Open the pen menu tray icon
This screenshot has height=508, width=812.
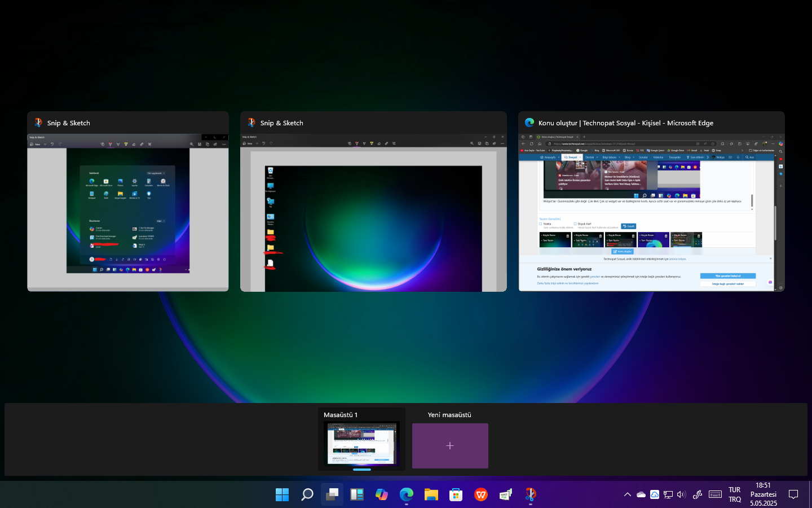698,494
